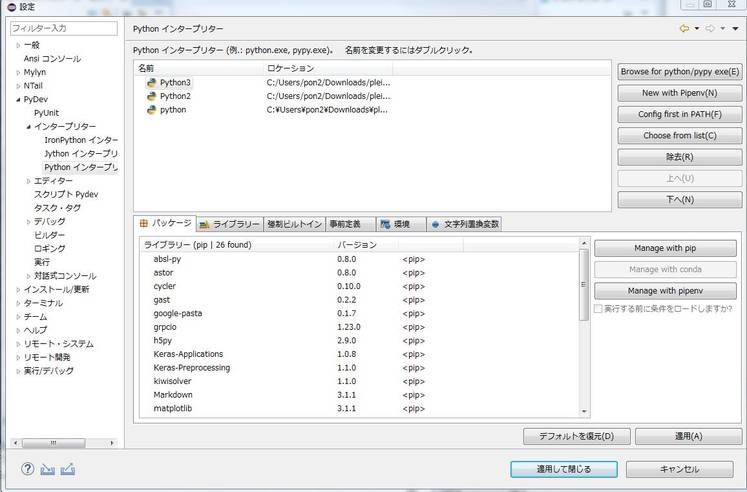The width and height of the screenshot is (747, 492).
Task: Click the Python2 interpreter icon
Action: point(151,96)
